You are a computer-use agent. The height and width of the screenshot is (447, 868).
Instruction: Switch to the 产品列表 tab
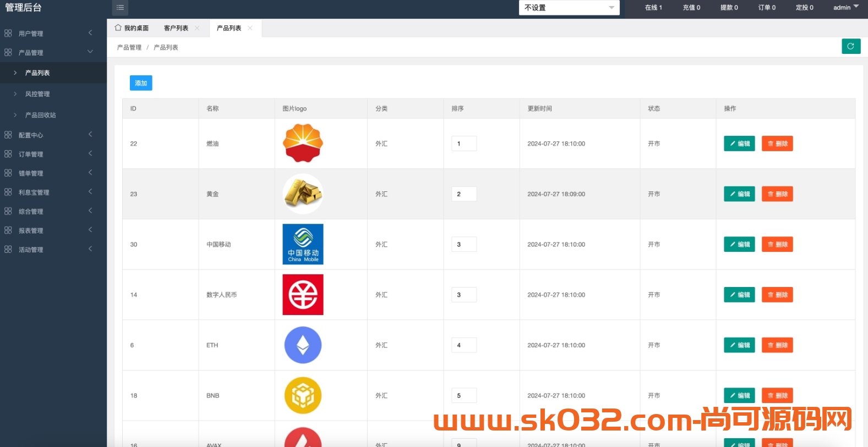click(229, 28)
